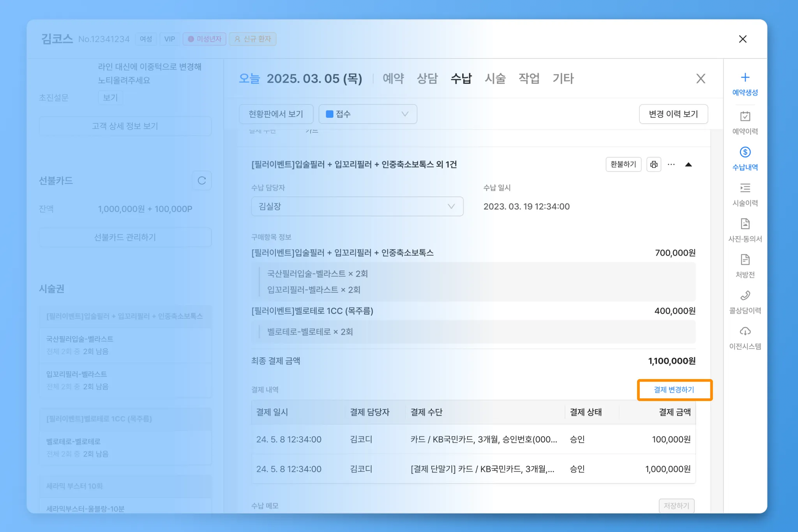Open 이전시스템 cloud download icon
This screenshot has height=532, width=798.
[745, 332]
